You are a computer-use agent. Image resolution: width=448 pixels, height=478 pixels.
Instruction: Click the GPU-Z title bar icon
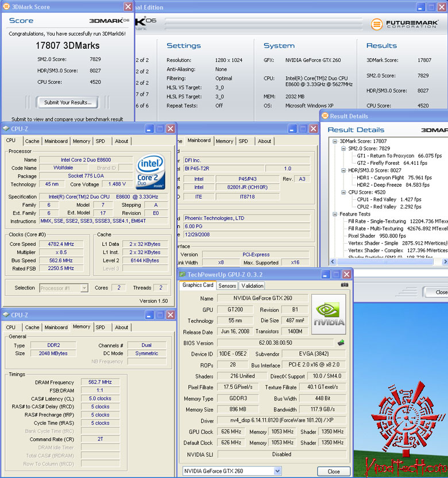click(x=182, y=275)
